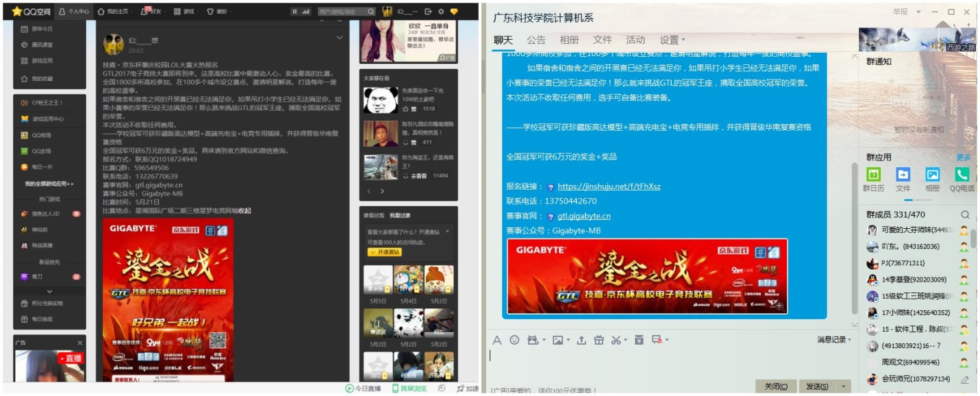Click 跨屏浏览 in the bottom bar
The height and width of the screenshot is (396, 980).
pos(410,388)
